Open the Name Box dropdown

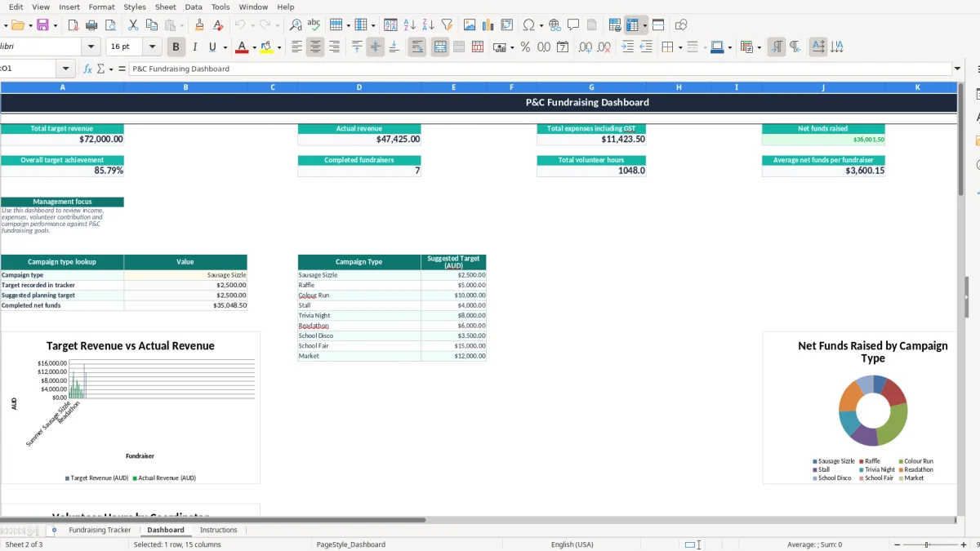[x=67, y=69]
